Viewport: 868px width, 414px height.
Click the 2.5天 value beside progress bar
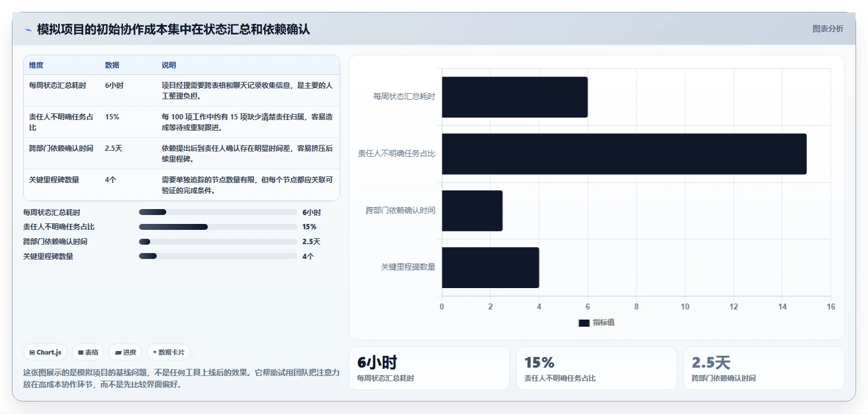pos(311,242)
